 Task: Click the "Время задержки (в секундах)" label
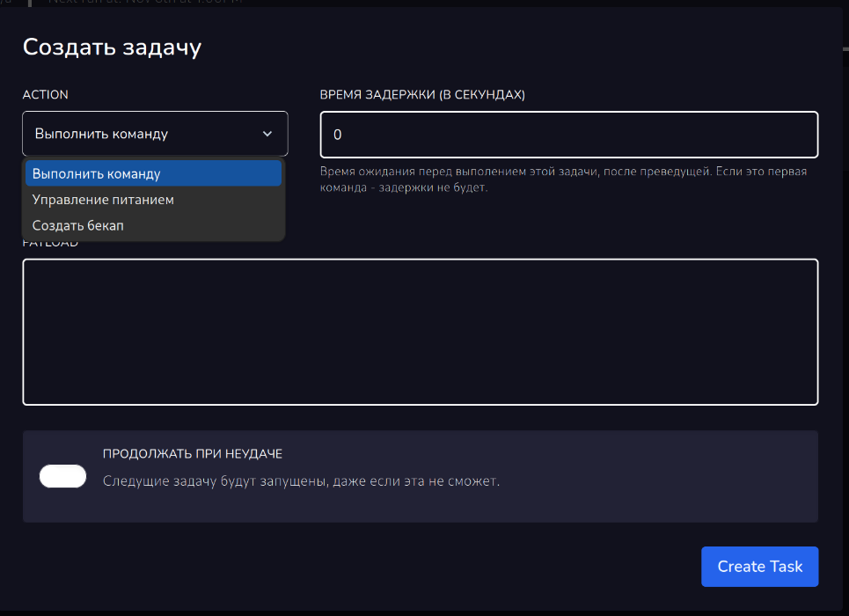click(422, 95)
